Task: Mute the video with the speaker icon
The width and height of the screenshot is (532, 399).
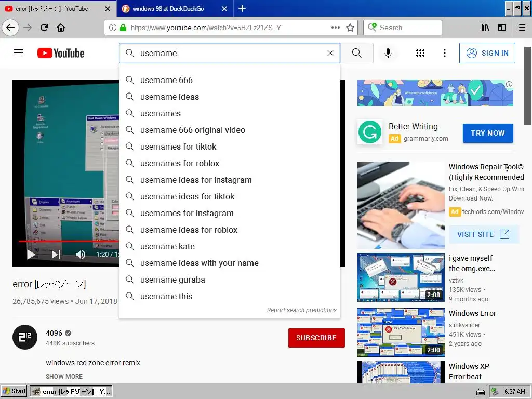Action: point(81,255)
